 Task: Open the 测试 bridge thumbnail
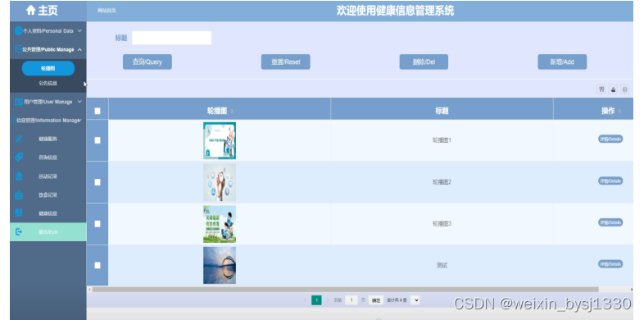220,265
